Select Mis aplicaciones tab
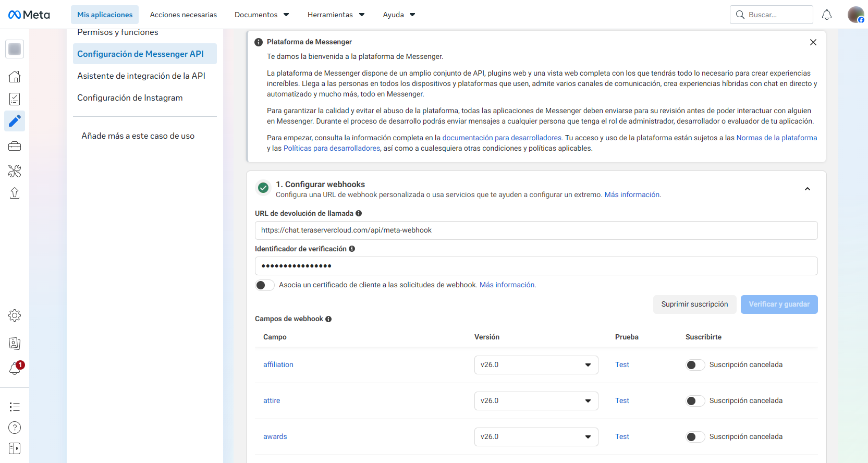 (x=105, y=15)
